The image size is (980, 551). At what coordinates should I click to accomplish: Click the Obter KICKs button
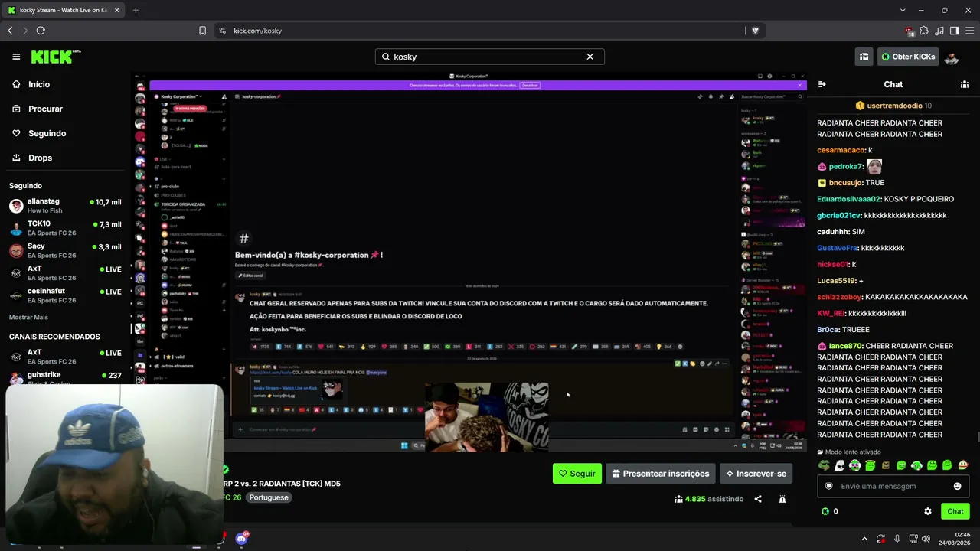pos(908,57)
